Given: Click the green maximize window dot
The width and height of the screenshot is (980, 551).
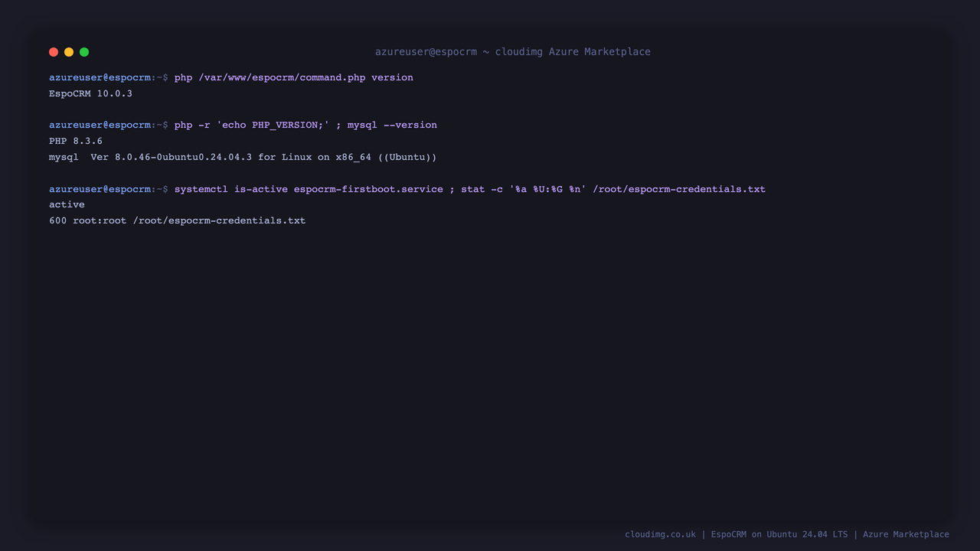Looking at the screenshot, I should (x=84, y=52).
